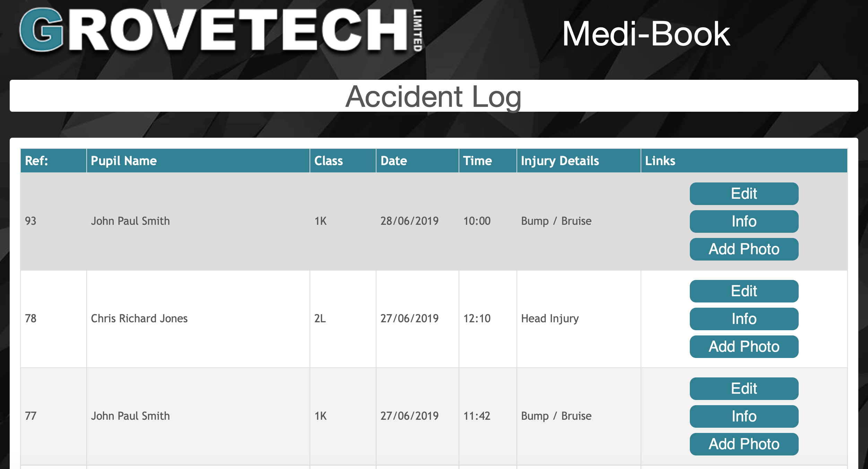Select John Paul Smith in row 93
The height and width of the screenshot is (469, 868).
[130, 221]
